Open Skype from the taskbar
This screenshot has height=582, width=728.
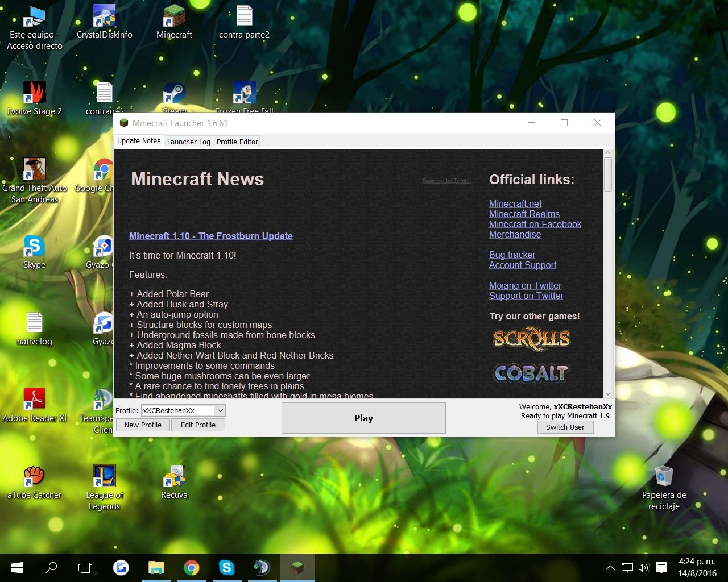pyautogui.click(x=226, y=568)
